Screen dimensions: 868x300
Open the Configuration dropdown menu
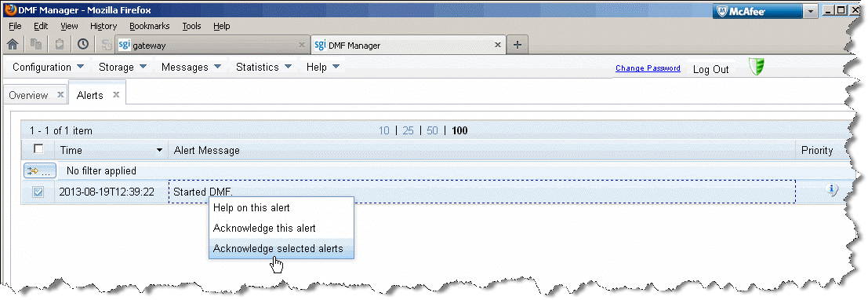(x=48, y=67)
